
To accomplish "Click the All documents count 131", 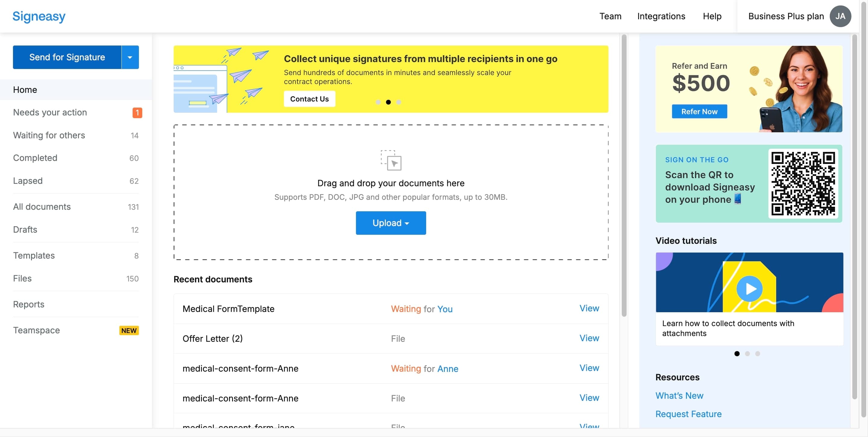I will 133,207.
